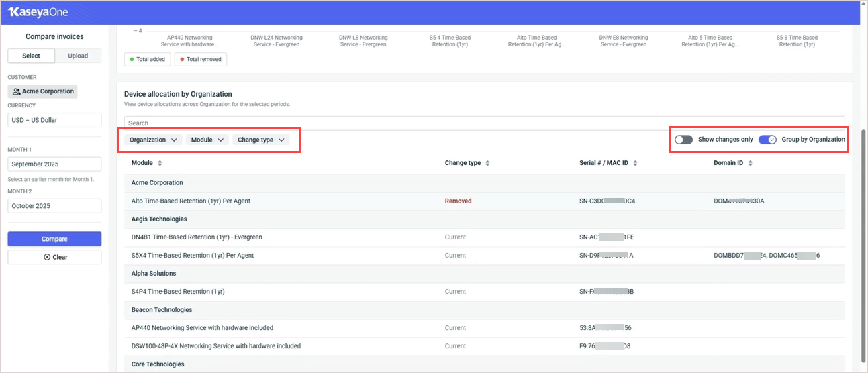Sort by Domain ID column sort icon

[x=751, y=163]
